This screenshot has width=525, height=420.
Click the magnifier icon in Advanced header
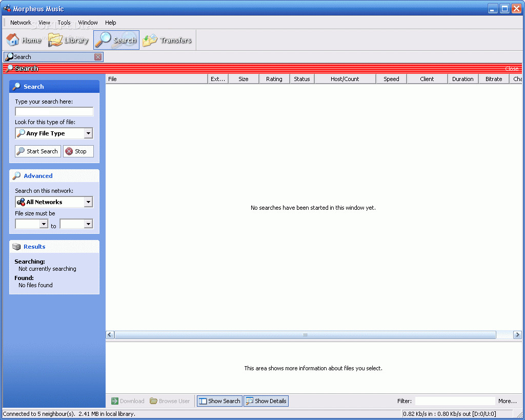16,176
